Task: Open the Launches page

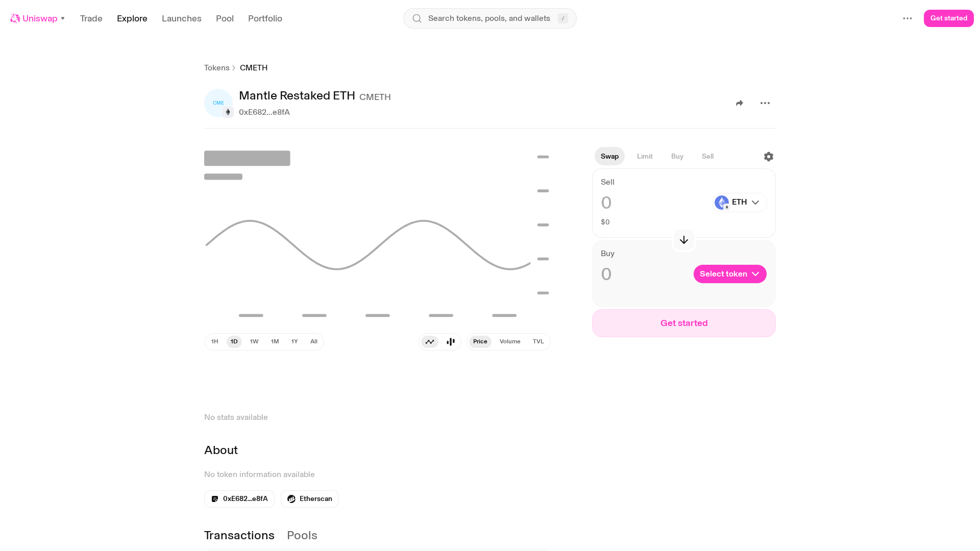Action: 182,18
